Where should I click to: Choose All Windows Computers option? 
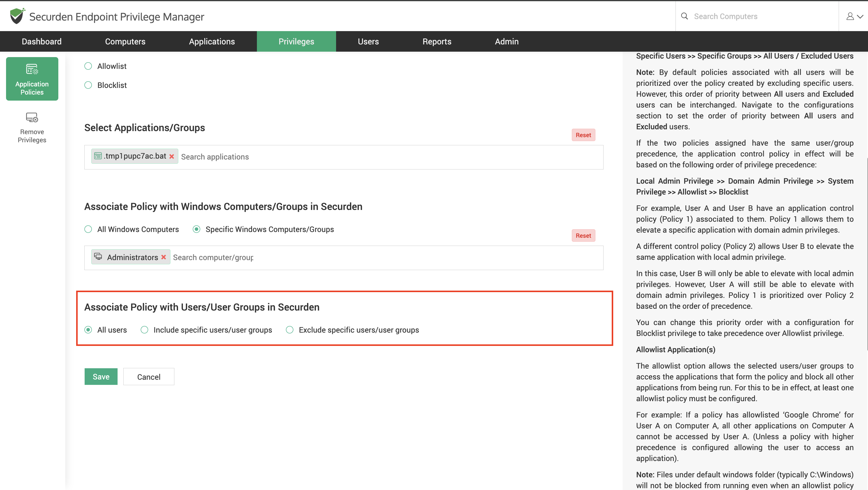[x=88, y=229]
